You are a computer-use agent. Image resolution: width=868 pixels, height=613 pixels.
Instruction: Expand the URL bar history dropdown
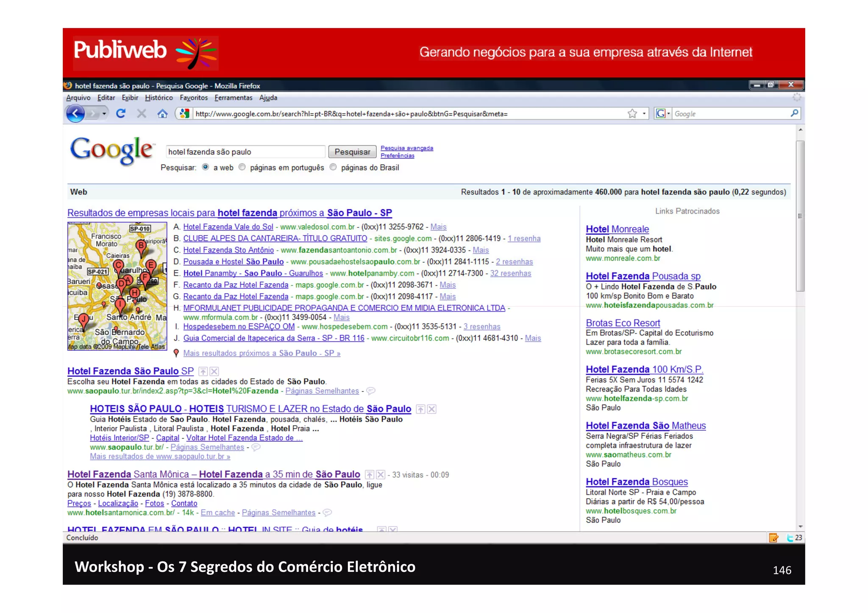(x=644, y=114)
